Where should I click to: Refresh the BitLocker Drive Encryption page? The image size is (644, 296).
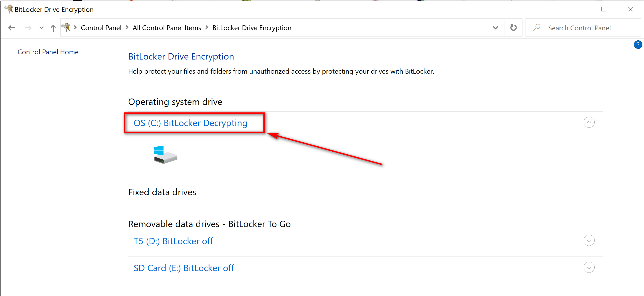tap(513, 27)
